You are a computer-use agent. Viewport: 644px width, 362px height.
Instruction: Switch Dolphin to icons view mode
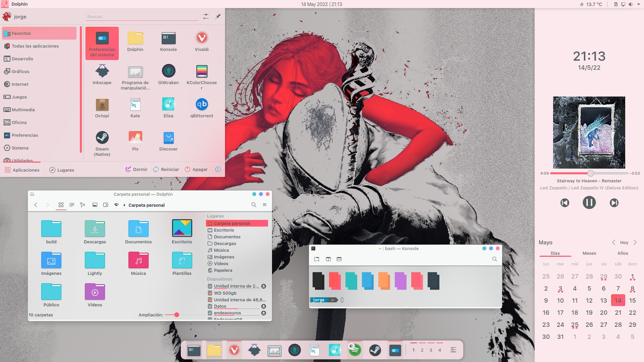(x=61, y=205)
